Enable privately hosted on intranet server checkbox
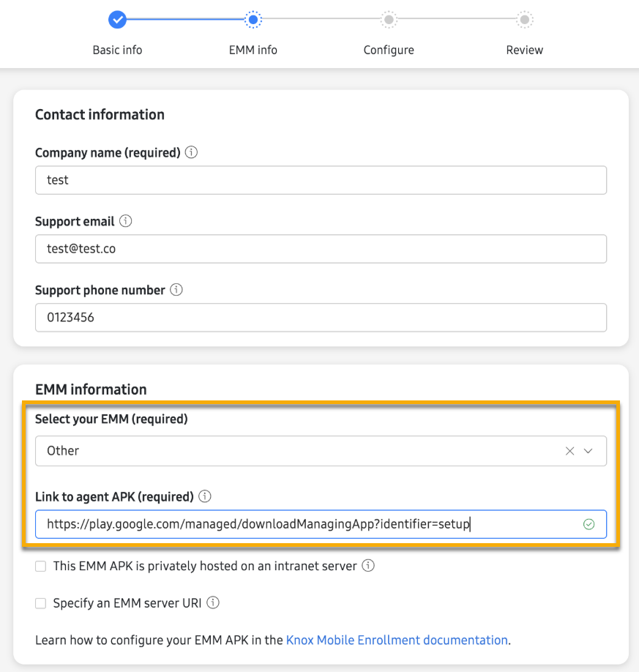The width and height of the screenshot is (639, 672). [x=41, y=566]
